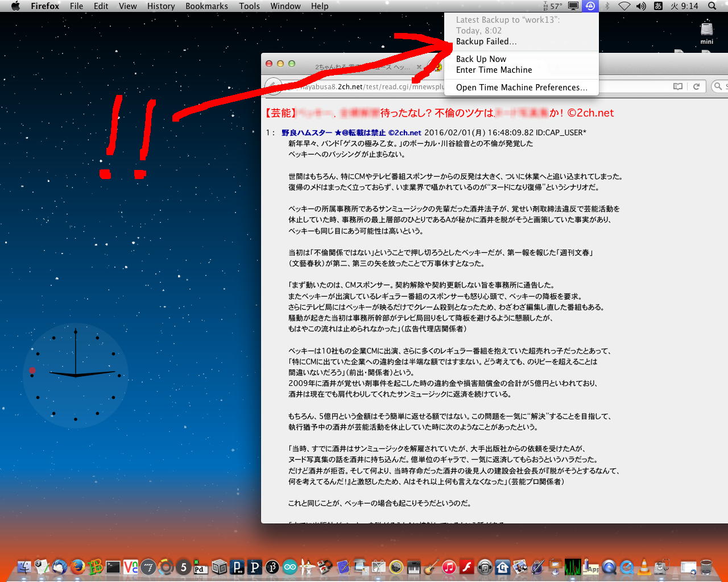Screen dimensions: 728x582
Task: Open the Disk Utility icon in the Dock
Action: (661, 567)
